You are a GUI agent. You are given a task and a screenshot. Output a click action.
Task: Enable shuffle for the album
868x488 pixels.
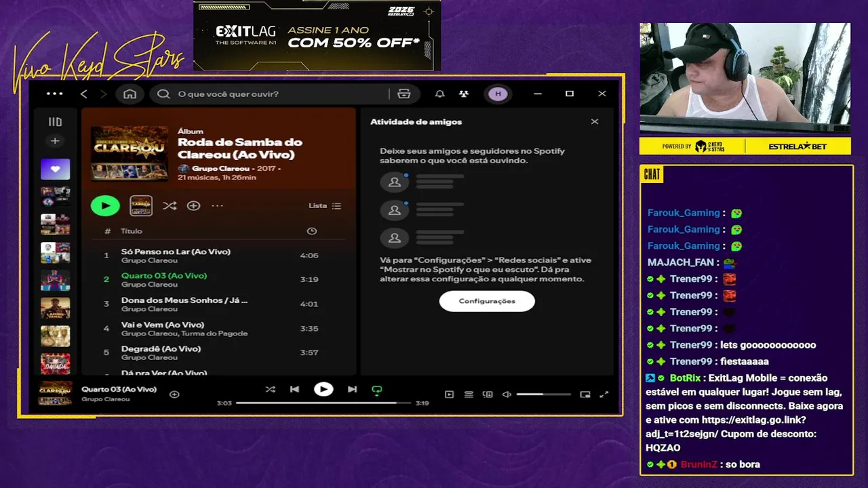(x=170, y=205)
